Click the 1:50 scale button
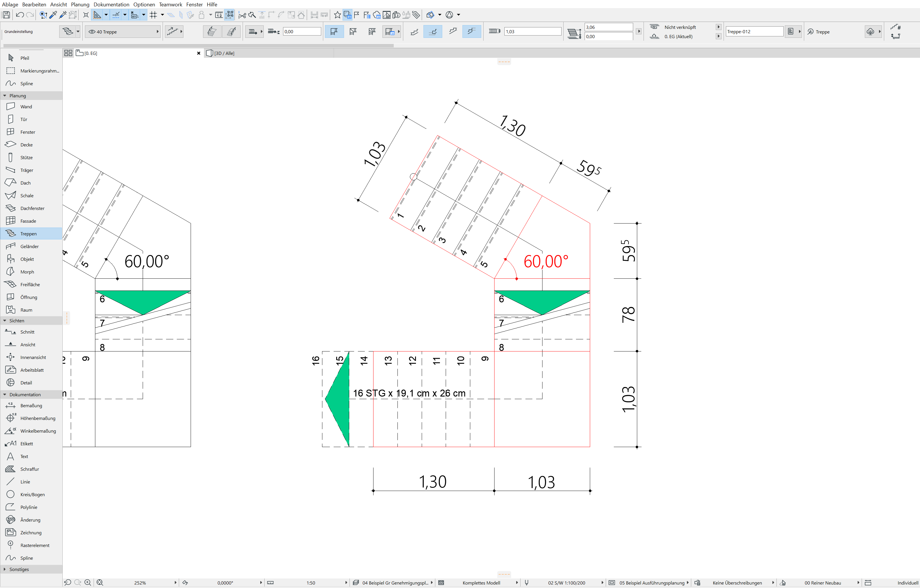Screen dimensions: 920x588 [x=310, y=583]
